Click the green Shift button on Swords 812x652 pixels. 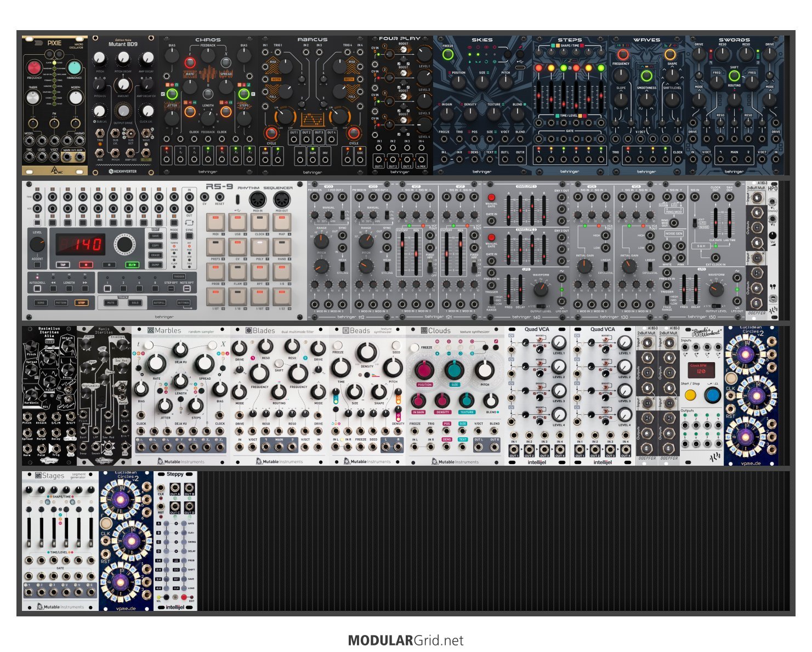[734, 76]
